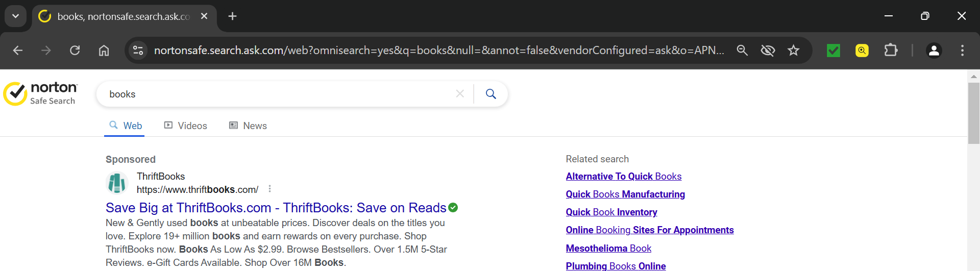The height and width of the screenshot is (271, 980).
Task: Click the Norton Safe Search logo
Action: pos(41,94)
